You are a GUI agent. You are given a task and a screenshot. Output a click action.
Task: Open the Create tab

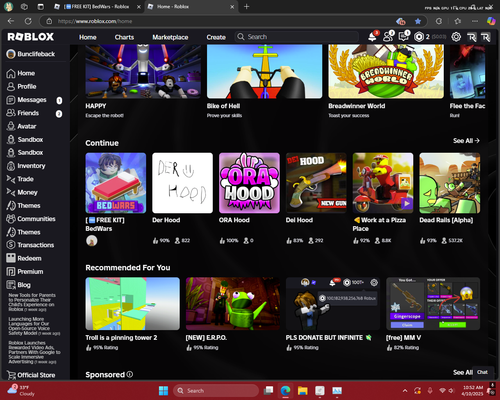[216, 37]
